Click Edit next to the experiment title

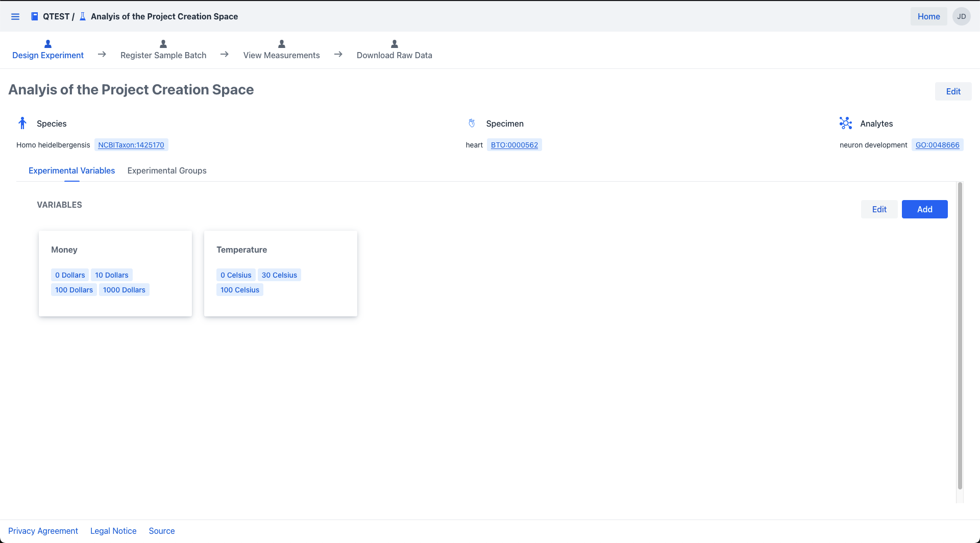coord(953,91)
